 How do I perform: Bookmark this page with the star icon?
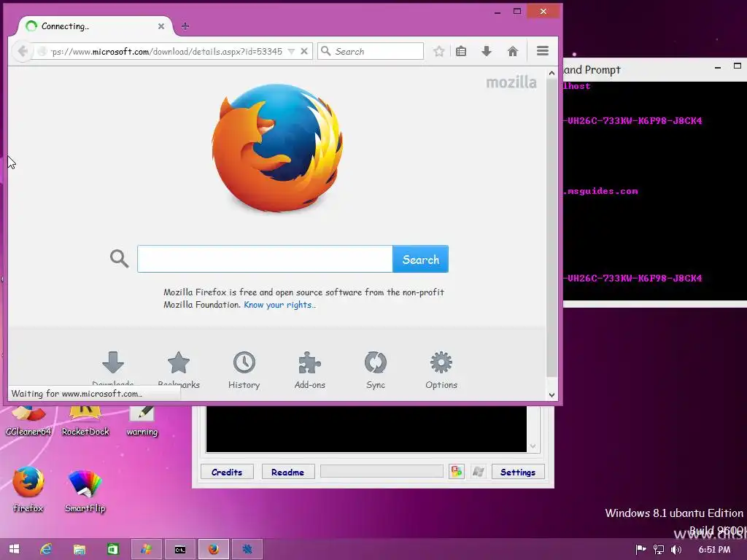[x=438, y=52]
